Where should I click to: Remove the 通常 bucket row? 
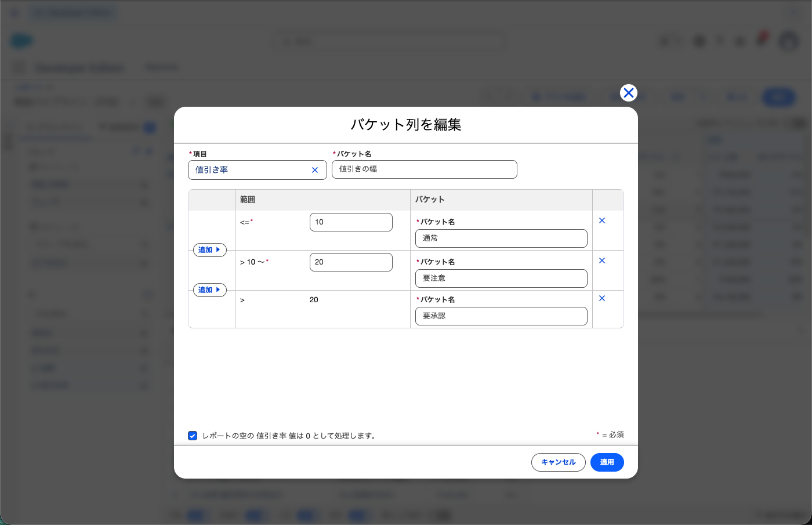pos(602,220)
